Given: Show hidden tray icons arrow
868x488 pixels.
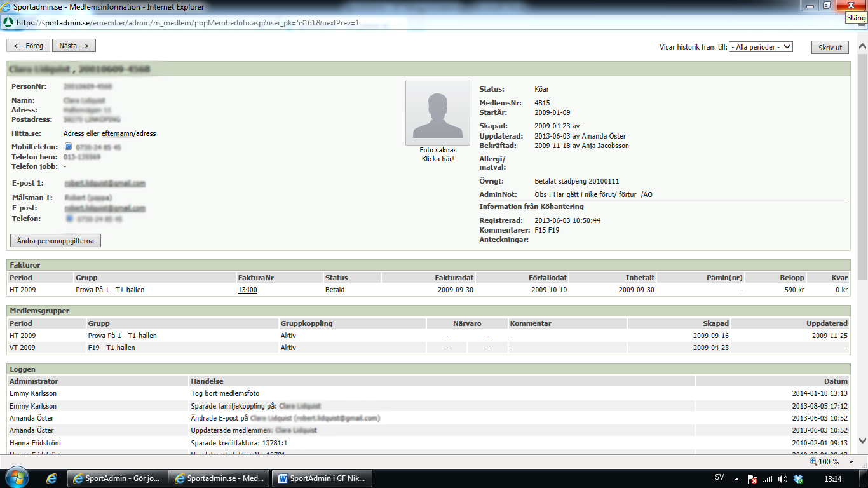Looking at the screenshot, I should tap(736, 478).
